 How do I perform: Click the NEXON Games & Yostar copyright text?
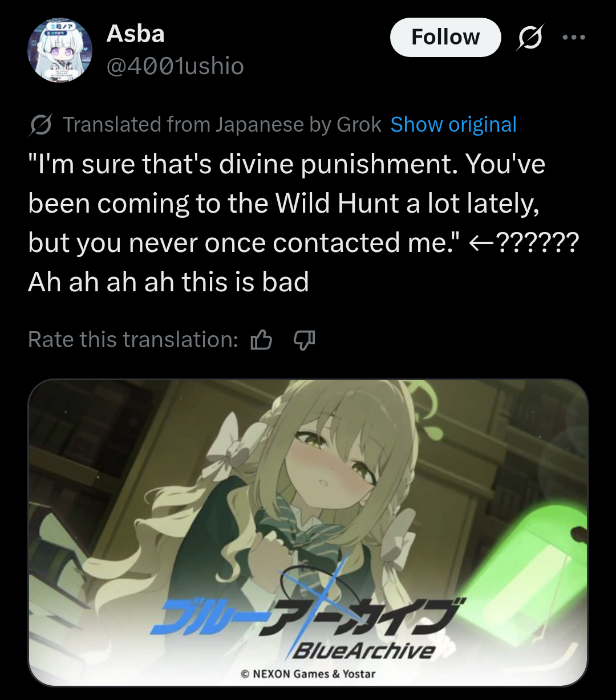tap(308, 674)
